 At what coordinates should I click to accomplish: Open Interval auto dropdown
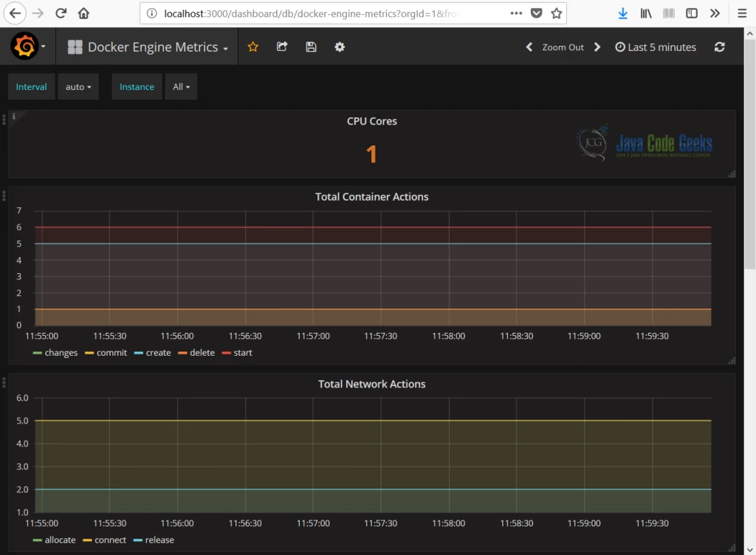[x=78, y=87]
